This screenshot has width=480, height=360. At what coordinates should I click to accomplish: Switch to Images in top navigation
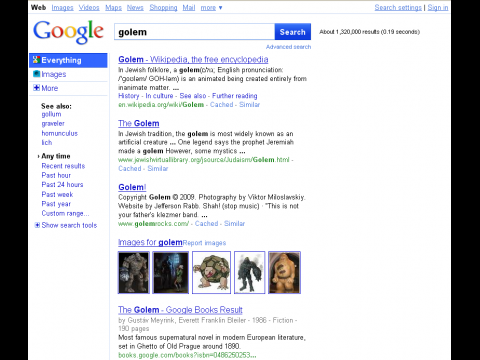[62, 7]
